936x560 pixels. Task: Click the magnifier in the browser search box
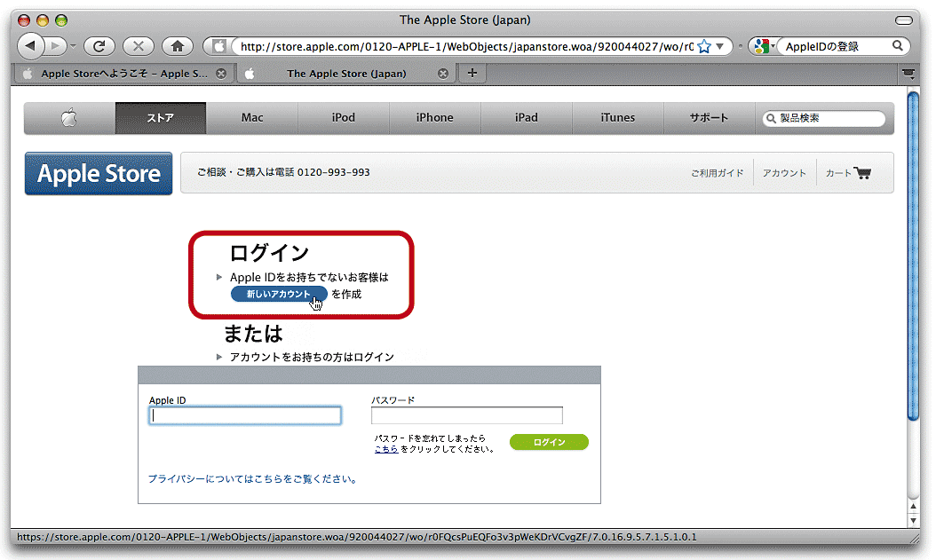(897, 46)
